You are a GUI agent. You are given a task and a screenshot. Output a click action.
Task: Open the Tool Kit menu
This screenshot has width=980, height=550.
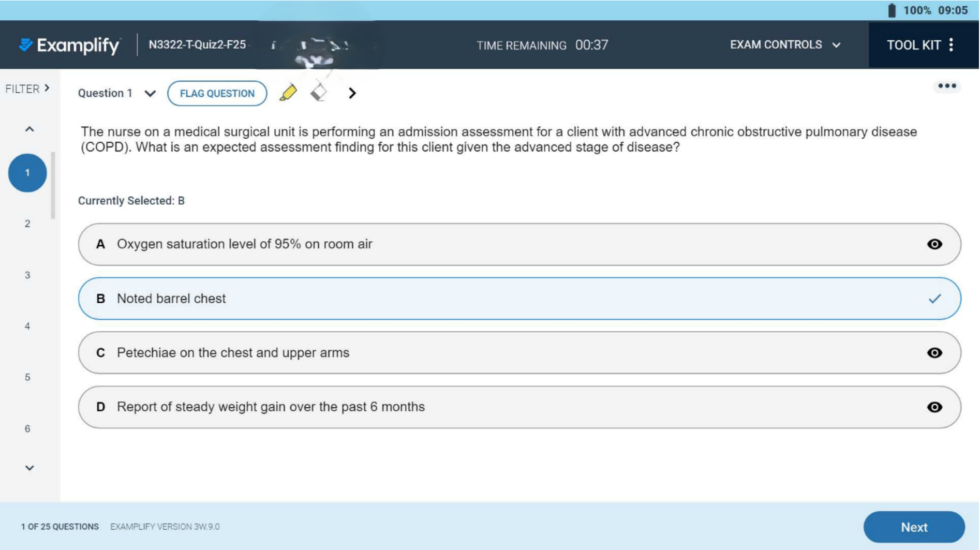(x=920, y=45)
